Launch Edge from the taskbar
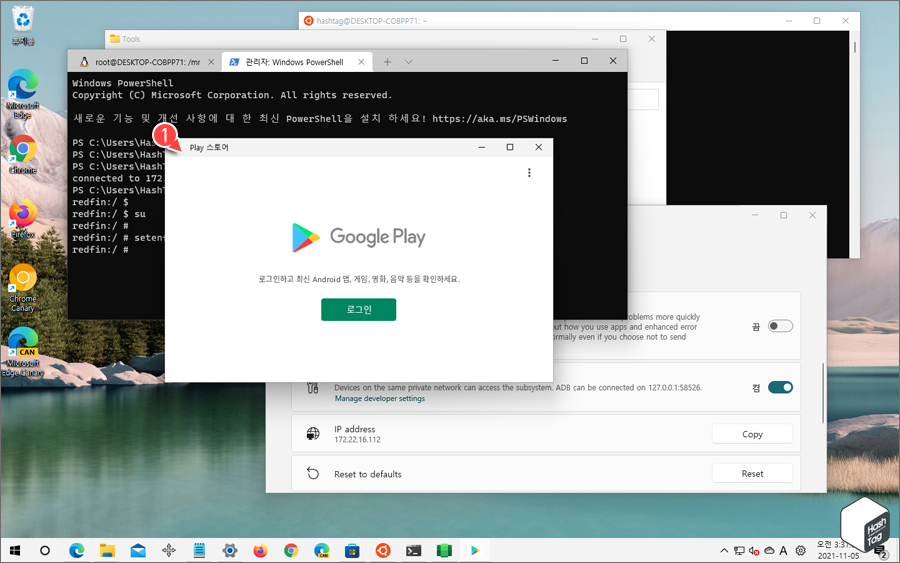This screenshot has height=563, width=900. click(x=76, y=550)
